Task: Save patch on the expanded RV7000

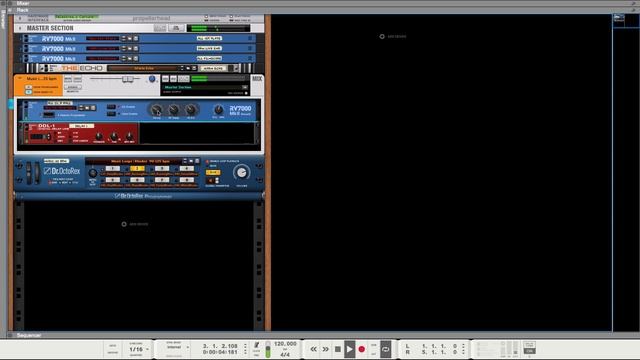Action: coord(93,108)
